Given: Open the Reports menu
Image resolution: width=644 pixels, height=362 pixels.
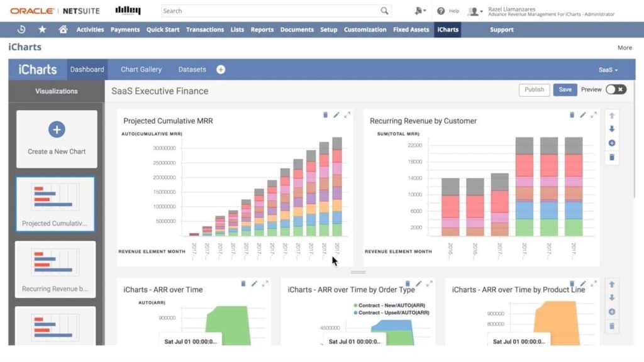Looking at the screenshot, I should 262,30.
